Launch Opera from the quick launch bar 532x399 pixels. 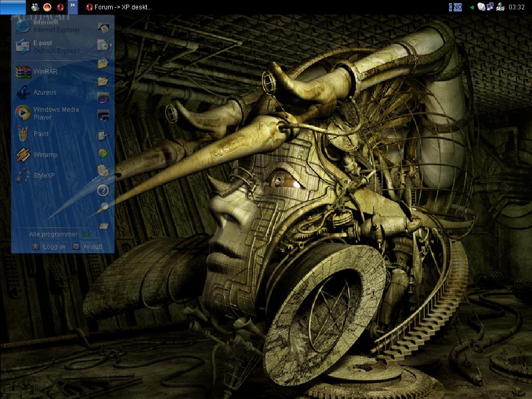click(60, 7)
